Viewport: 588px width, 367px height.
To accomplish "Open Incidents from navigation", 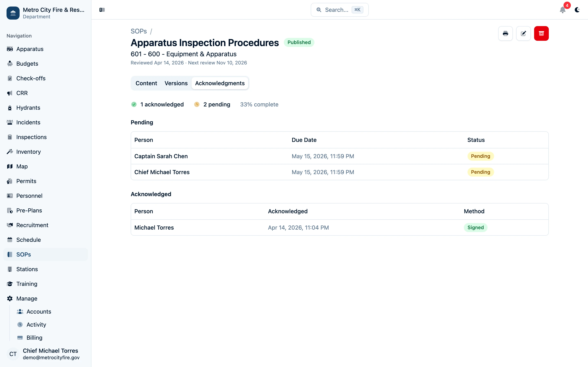I will click(x=28, y=122).
